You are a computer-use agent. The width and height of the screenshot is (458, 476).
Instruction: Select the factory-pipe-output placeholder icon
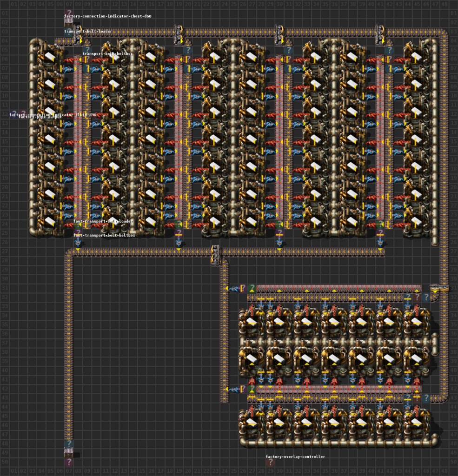pyautogui.click(x=23, y=114)
